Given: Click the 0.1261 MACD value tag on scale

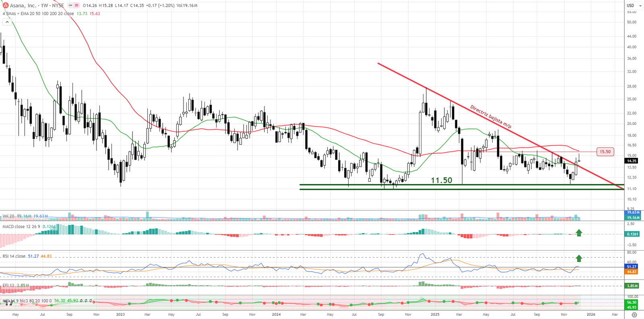Looking at the screenshot, I should click(x=632, y=234).
